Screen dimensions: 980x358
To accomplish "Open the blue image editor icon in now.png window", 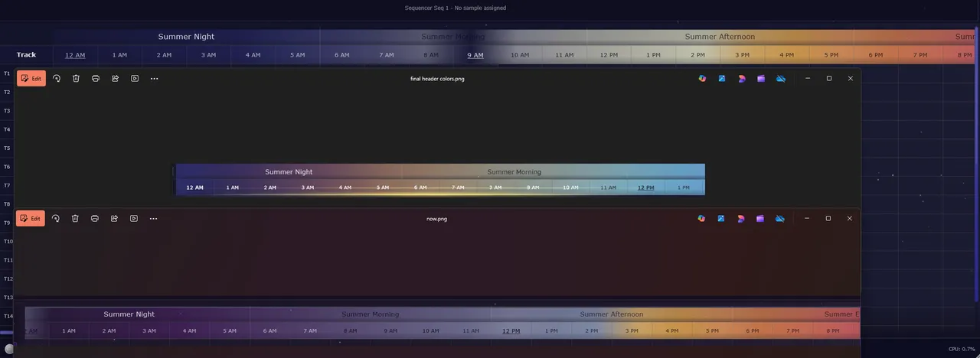I will coord(721,218).
